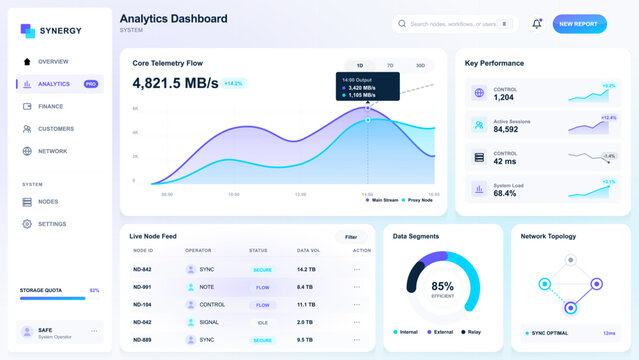639x360 pixels.
Task: Open the System Load 68.4% card
Action: [543, 189]
